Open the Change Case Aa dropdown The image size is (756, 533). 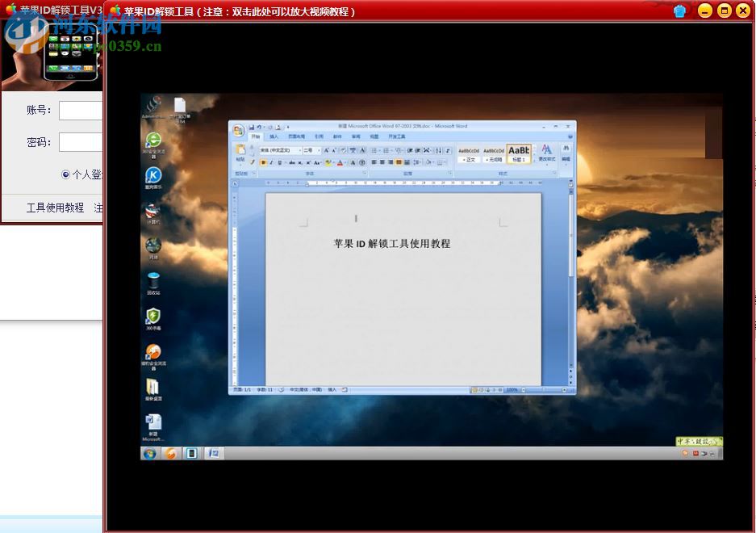click(317, 162)
